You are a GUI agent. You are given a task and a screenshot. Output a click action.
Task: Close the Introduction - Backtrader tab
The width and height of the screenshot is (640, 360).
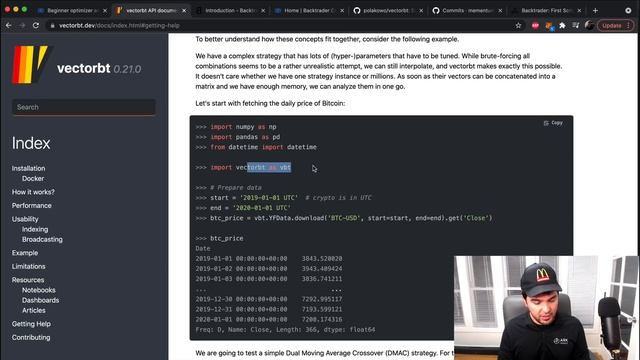point(263,11)
